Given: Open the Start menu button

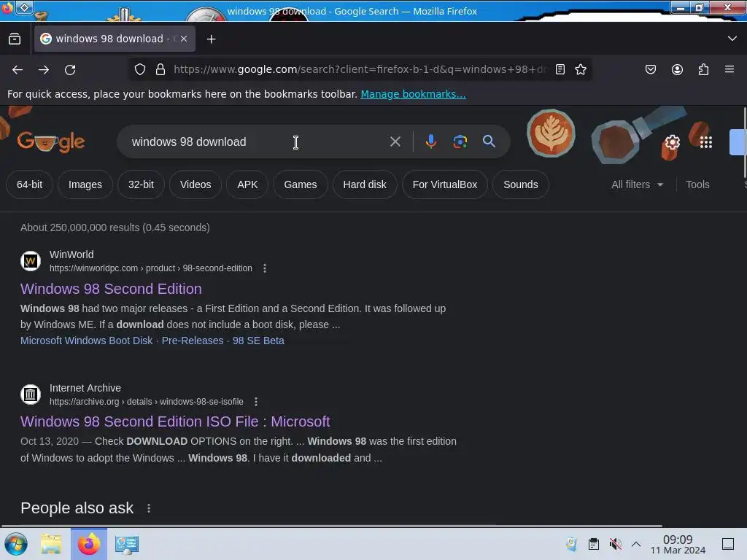Looking at the screenshot, I should pos(16,544).
